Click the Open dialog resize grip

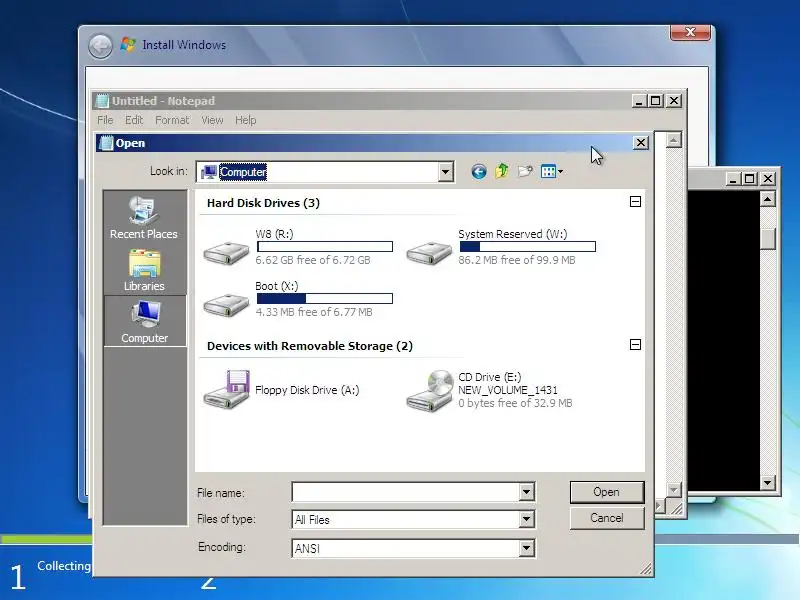[645, 569]
